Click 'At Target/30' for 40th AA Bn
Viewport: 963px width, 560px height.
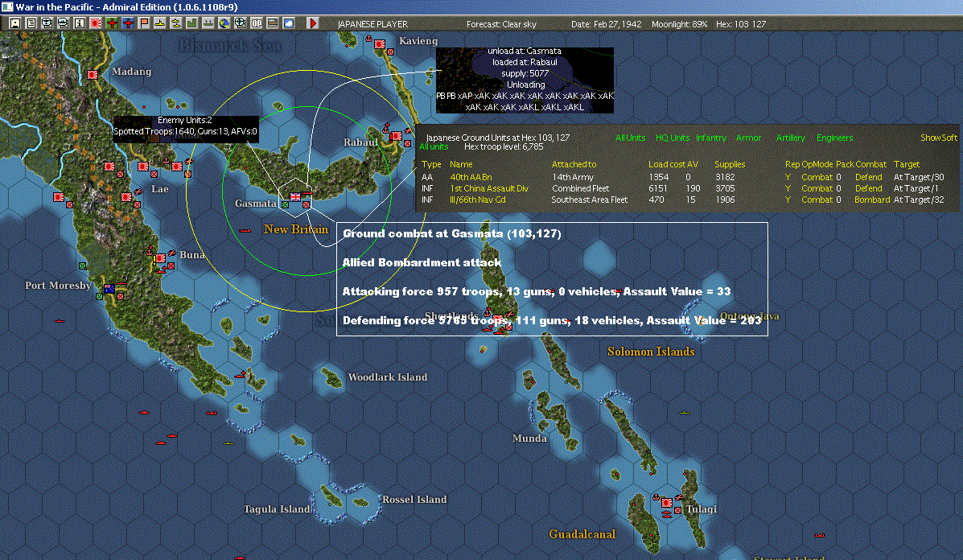tap(919, 177)
